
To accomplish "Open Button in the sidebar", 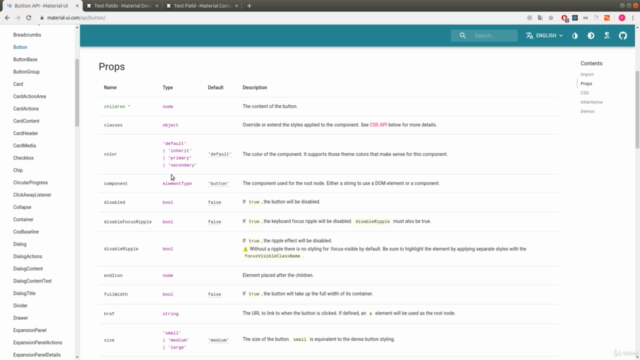I will (20, 47).
